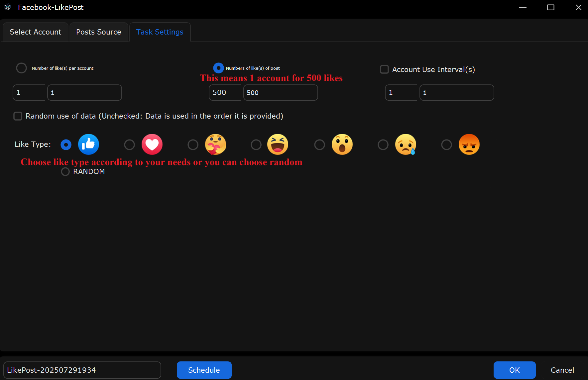Check Random use of data option
The height and width of the screenshot is (380, 588).
click(18, 116)
